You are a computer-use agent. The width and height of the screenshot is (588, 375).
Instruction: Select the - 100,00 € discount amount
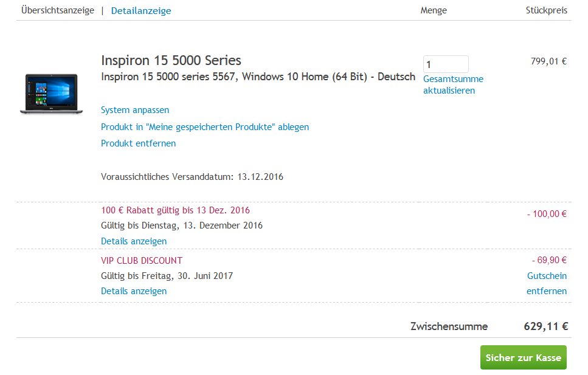click(x=547, y=214)
